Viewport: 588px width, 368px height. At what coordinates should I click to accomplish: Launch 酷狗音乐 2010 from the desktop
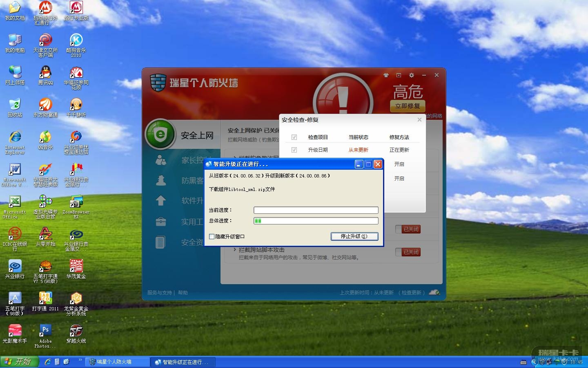click(76, 45)
